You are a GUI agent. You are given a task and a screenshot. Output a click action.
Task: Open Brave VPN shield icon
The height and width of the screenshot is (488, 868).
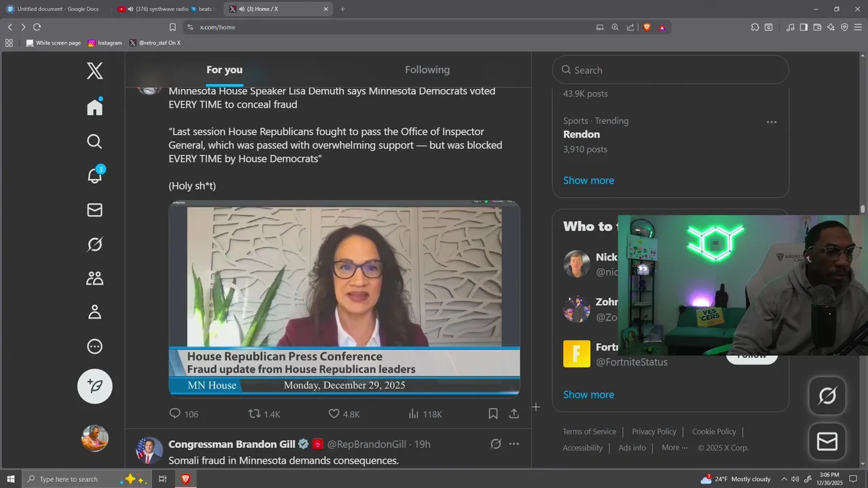[844, 27]
